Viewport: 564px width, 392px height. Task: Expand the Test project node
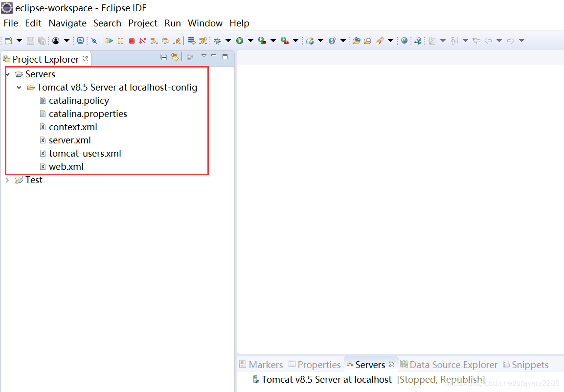(x=7, y=180)
